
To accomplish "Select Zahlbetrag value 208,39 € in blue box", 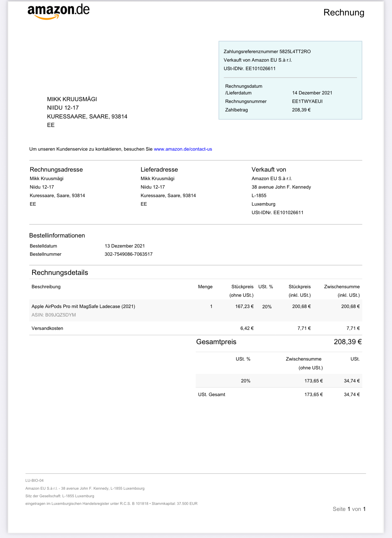I will click(x=301, y=110).
